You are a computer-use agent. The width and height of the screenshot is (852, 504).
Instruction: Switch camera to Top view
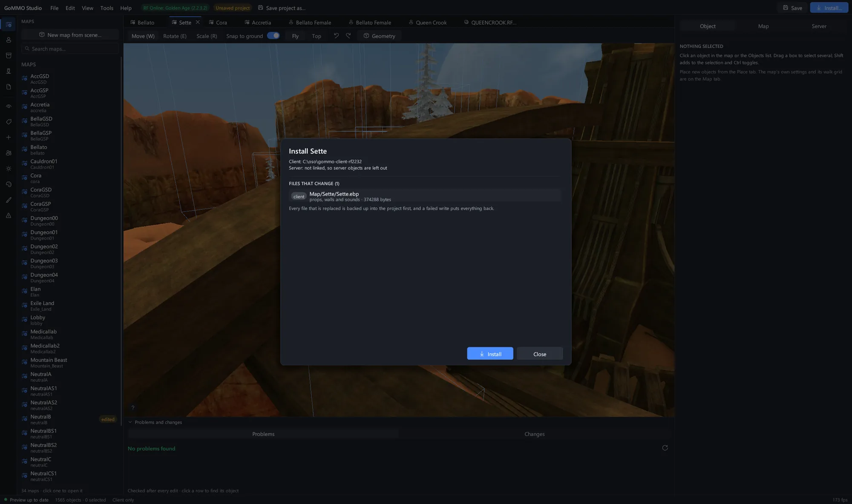pyautogui.click(x=317, y=36)
